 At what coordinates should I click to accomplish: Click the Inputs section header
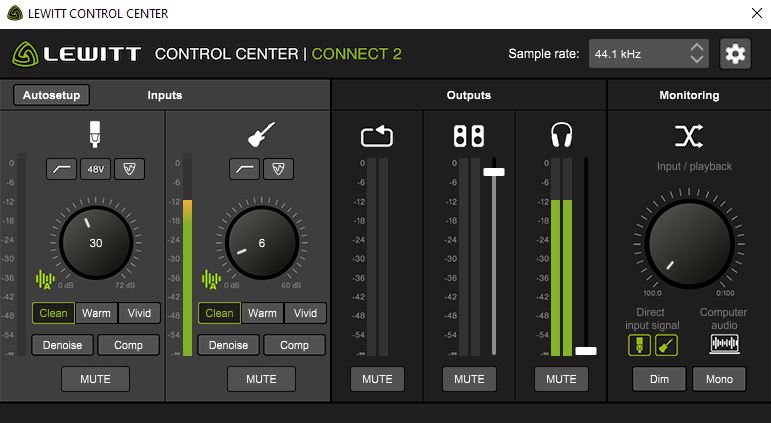(x=165, y=95)
